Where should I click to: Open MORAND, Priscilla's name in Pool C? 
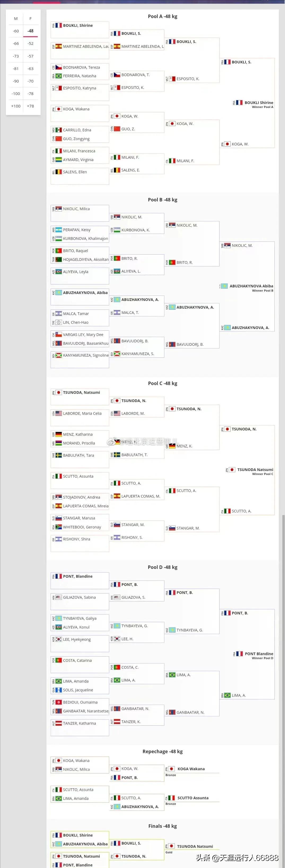point(79,443)
